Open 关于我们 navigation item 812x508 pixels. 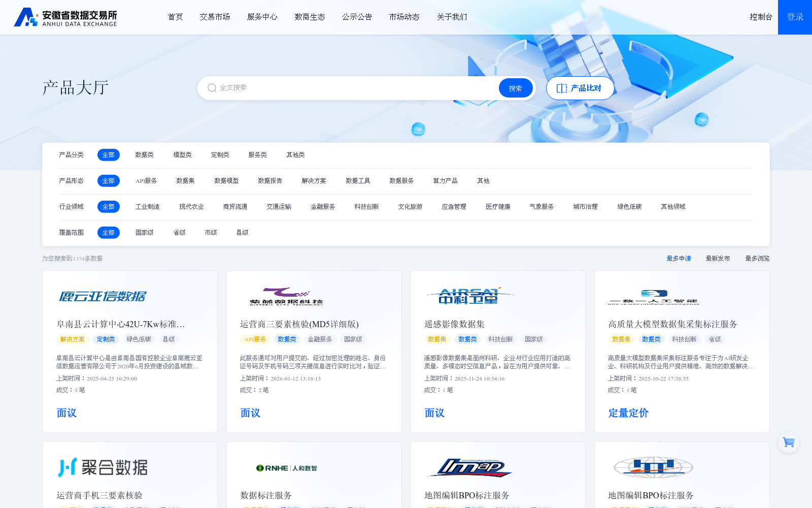pyautogui.click(x=452, y=17)
